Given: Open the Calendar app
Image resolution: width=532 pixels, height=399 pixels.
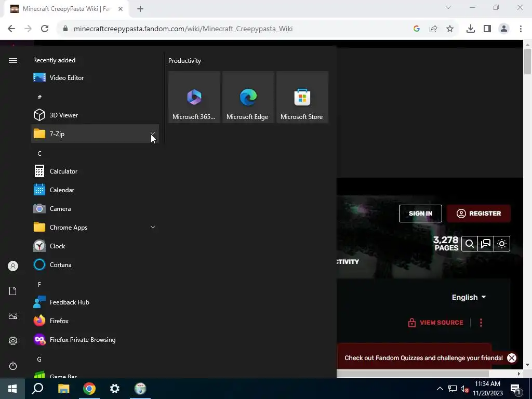Looking at the screenshot, I should click(x=95, y=190).
